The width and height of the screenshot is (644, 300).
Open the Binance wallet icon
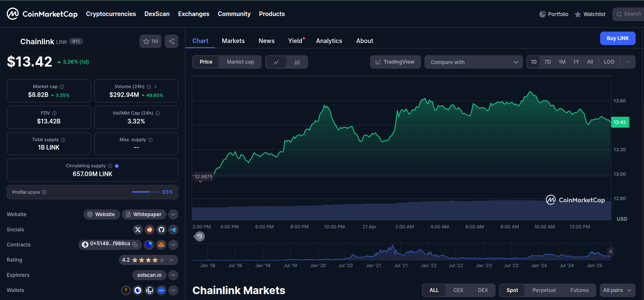126,290
